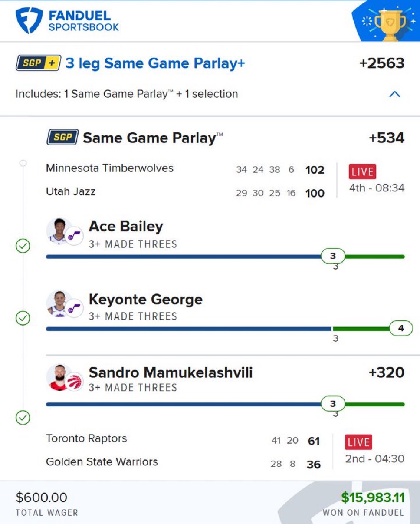Click Keyonte George's player avatar
Image resolution: width=420 pixels, height=524 pixels.
(x=58, y=303)
